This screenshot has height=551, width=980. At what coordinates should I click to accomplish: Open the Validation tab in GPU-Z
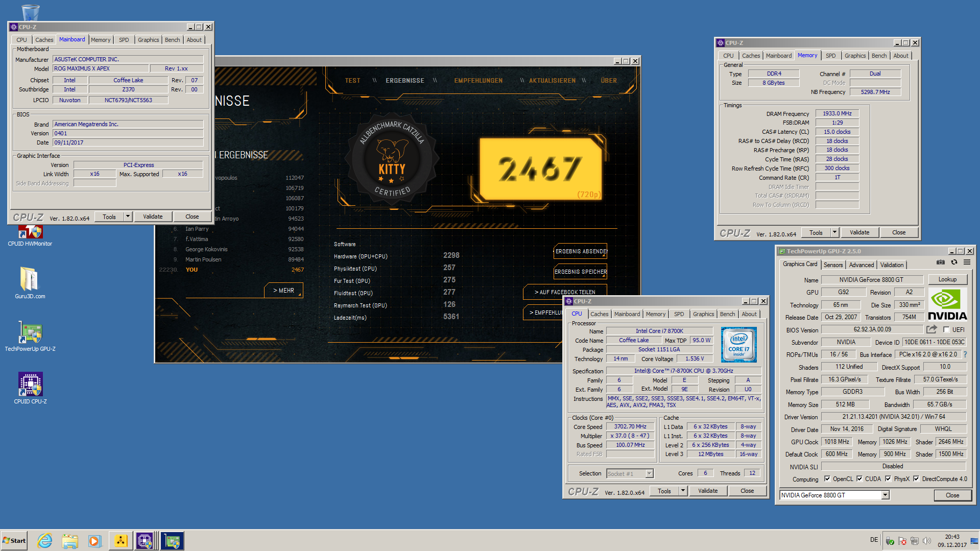[x=892, y=265]
